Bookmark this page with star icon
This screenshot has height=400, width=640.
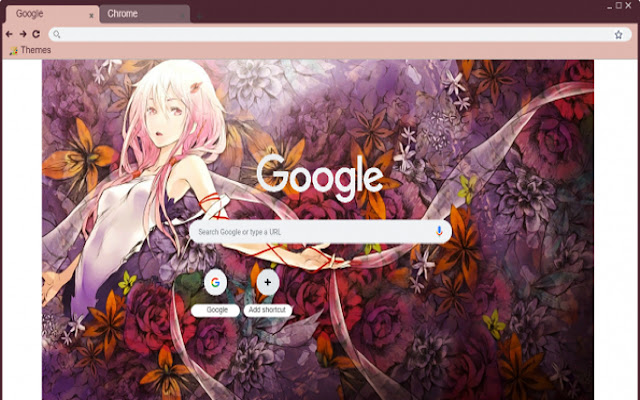618,35
